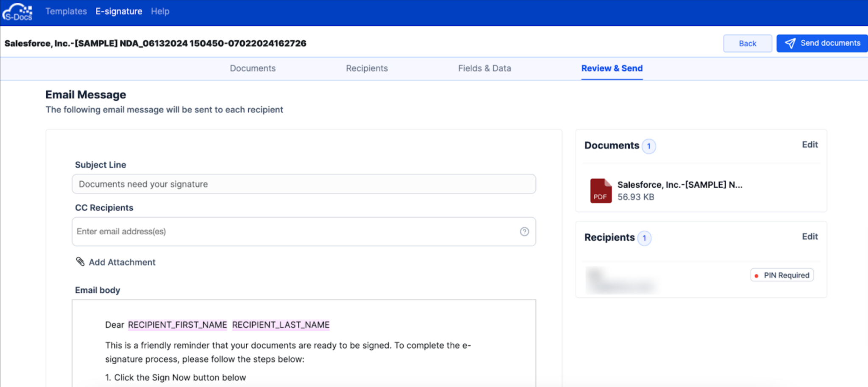
Task: Click Edit next to Recipients
Action: [810, 236]
